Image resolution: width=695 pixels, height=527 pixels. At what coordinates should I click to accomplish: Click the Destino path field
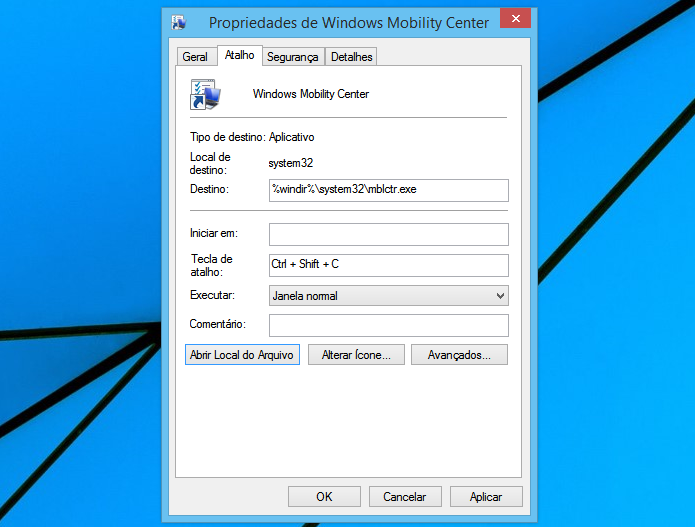point(389,190)
